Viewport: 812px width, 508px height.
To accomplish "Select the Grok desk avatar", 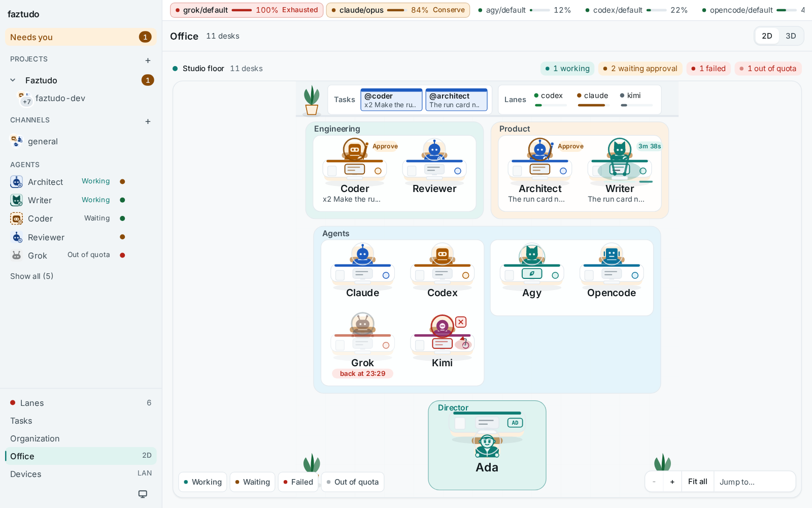I will (x=363, y=325).
